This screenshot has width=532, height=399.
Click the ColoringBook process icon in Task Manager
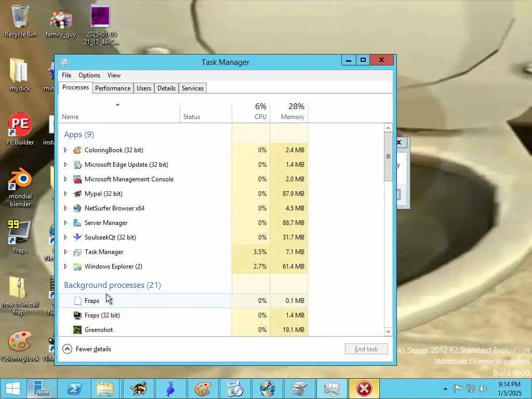(x=77, y=150)
